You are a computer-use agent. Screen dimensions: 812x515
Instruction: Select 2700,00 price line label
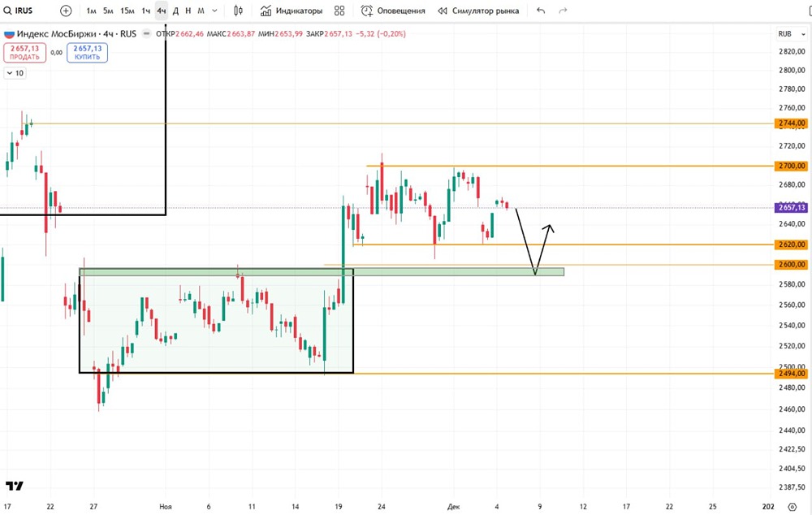coord(792,166)
